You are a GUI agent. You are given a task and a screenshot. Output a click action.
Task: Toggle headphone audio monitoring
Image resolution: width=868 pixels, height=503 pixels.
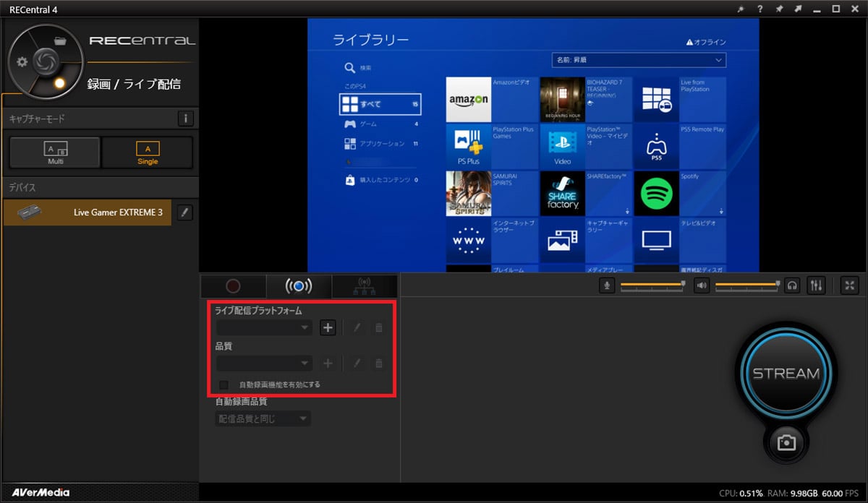[x=793, y=285]
